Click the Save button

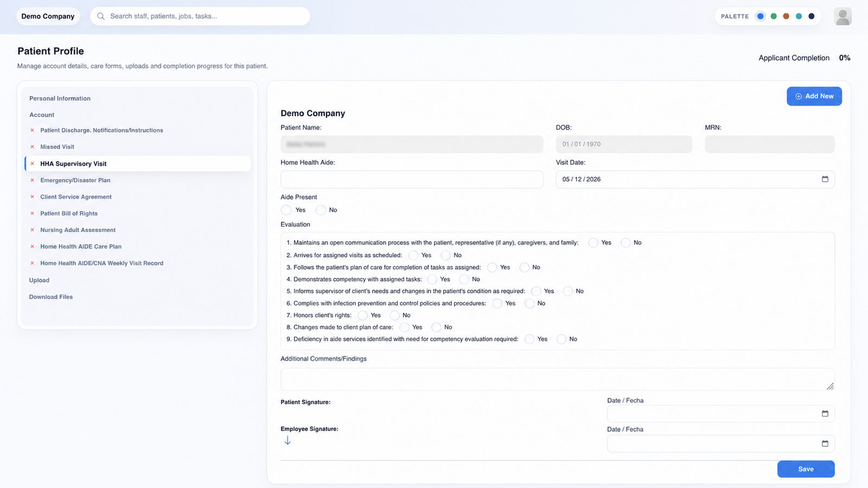coord(806,469)
